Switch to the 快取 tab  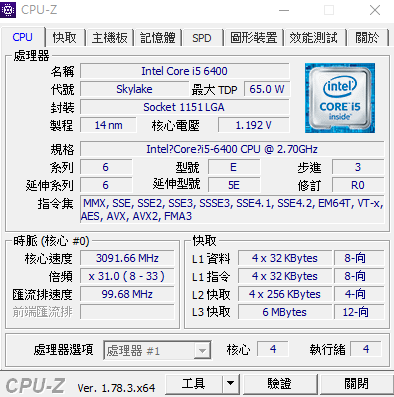pyautogui.click(x=65, y=38)
